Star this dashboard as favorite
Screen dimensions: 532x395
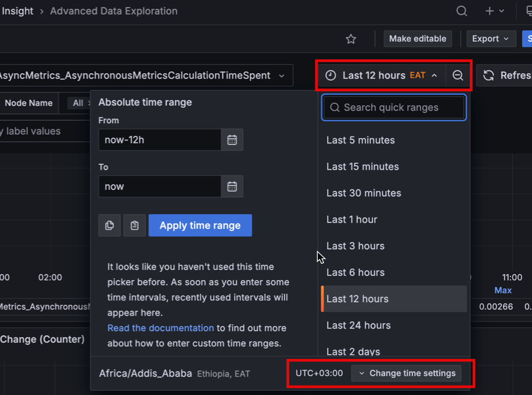point(351,39)
